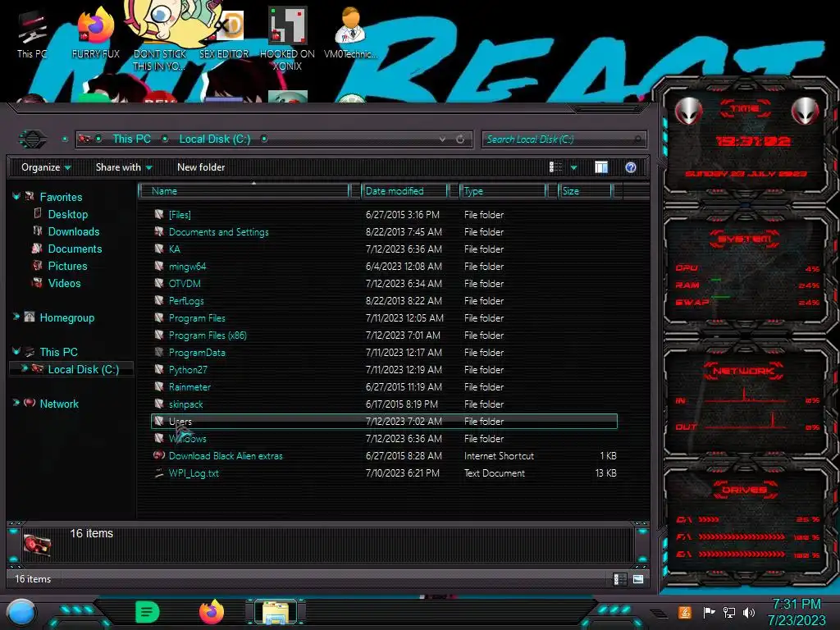
Task: Click the Download Black Alien extras icon
Action: 159,455
